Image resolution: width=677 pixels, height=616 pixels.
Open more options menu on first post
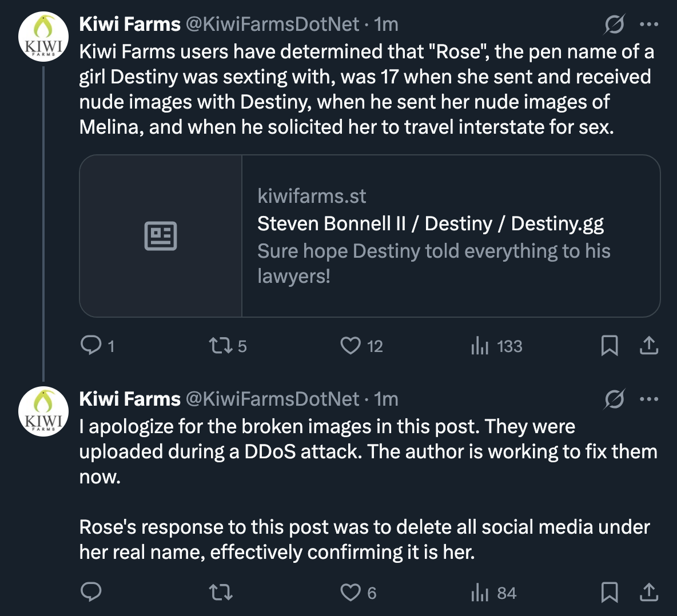click(x=649, y=24)
